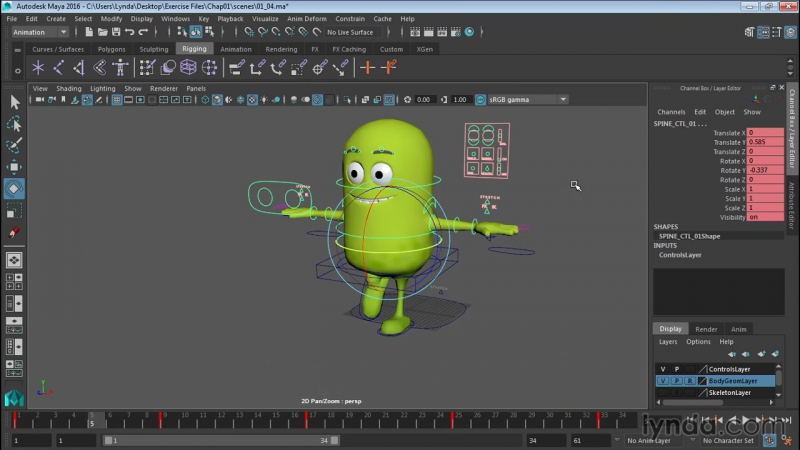Click the Translate Y value field
800x450 pixels.
click(765, 142)
